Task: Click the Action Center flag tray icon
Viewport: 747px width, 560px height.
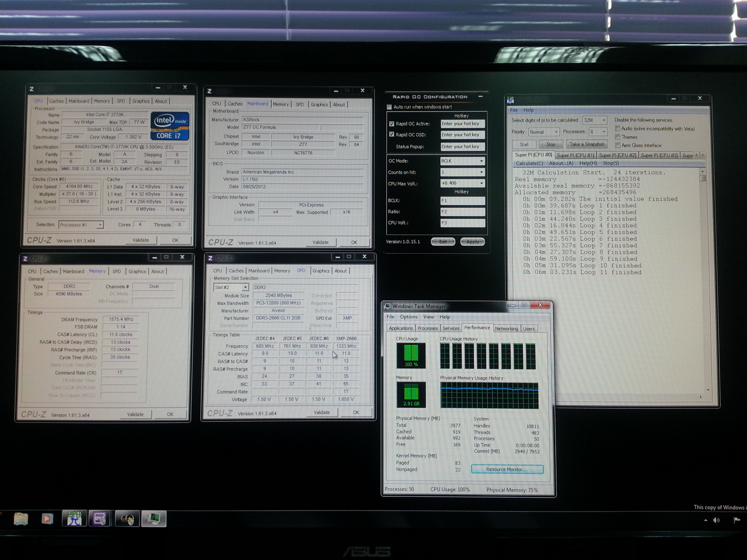Action: tap(736, 520)
